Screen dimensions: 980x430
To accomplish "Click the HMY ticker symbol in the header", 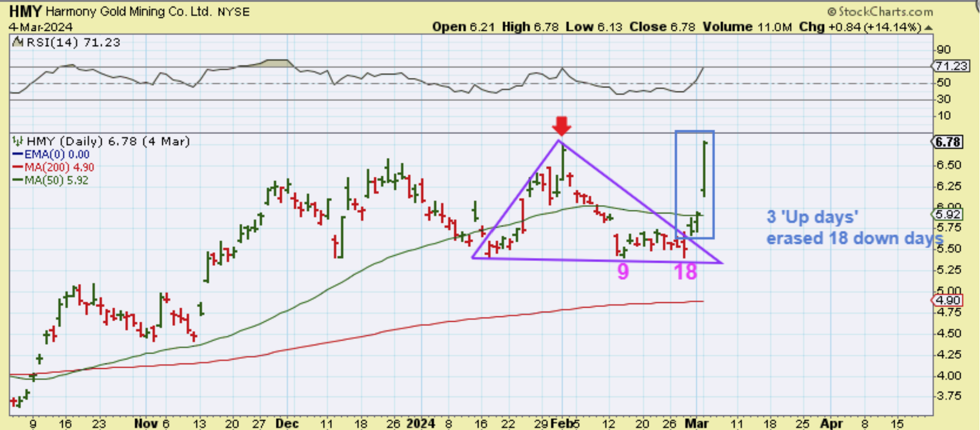I will point(25,11).
